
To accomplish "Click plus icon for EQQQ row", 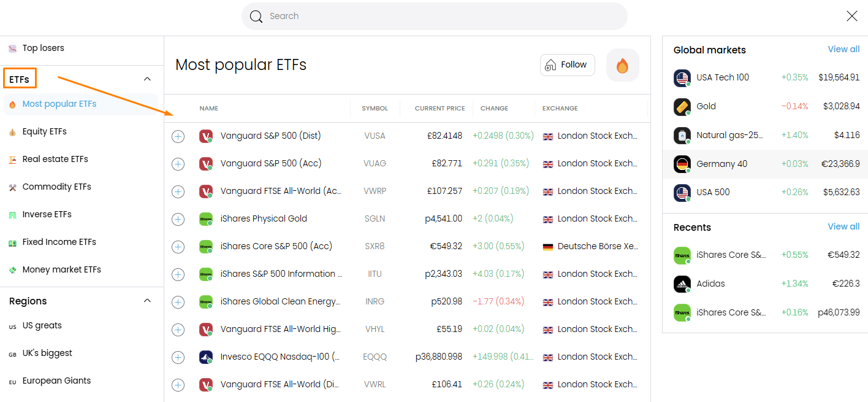I will (x=178, y=357).
